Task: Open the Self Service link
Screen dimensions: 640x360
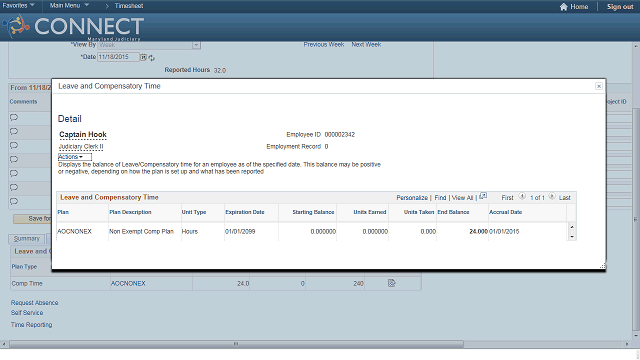Action: coord(27,313)
